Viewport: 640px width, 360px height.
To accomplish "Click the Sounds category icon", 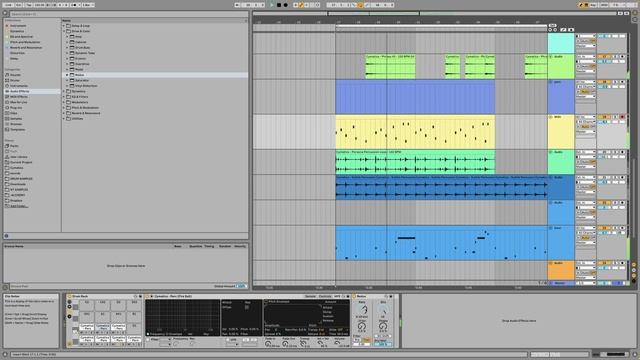I will [7, 75].
